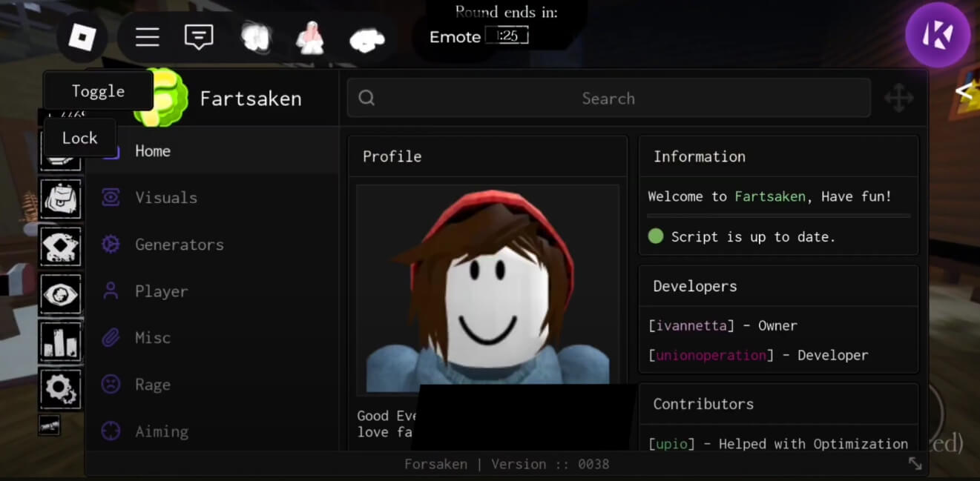Click the "Script is up to date." text

[754, 237]
